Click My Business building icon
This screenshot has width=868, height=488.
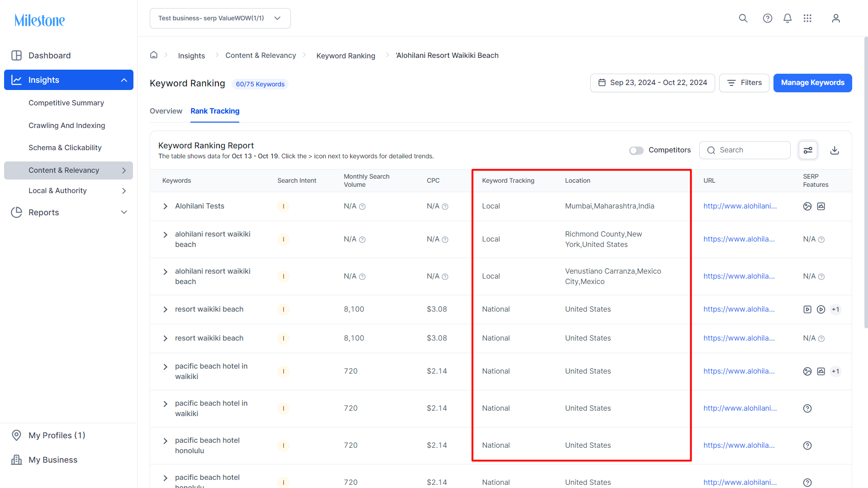[x=16, y=460]
